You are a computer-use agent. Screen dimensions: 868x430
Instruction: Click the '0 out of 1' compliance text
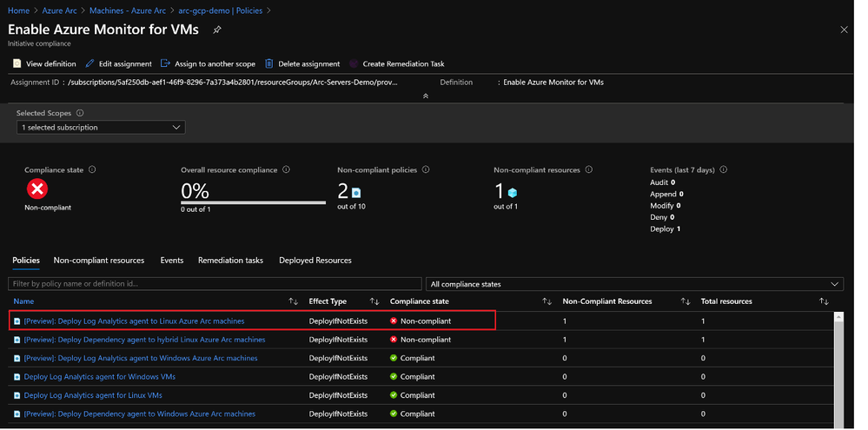click(x=196, y=209)
